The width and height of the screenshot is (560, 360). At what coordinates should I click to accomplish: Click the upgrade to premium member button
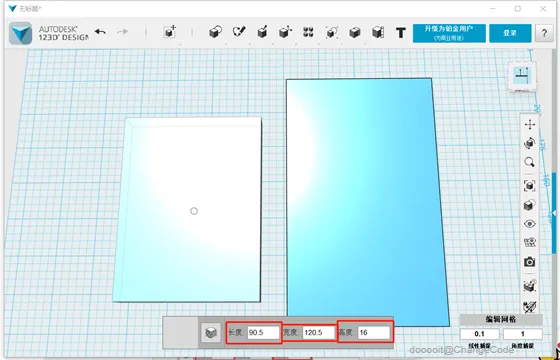[449, 33]
